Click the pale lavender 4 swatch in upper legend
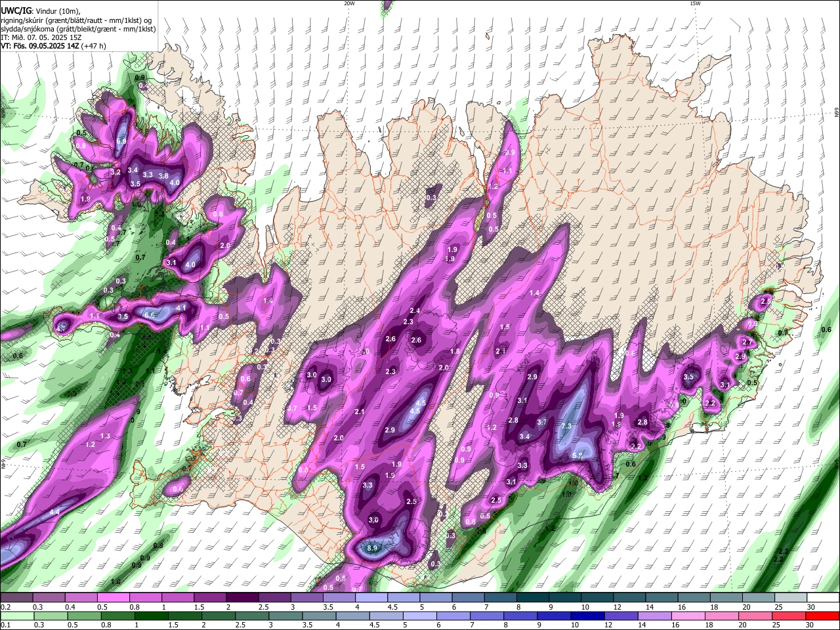 pos(370,597)
